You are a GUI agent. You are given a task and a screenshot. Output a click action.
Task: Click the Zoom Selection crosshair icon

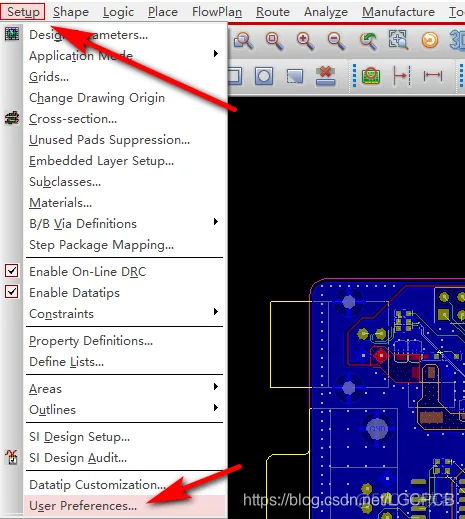(x=398, y=40)
